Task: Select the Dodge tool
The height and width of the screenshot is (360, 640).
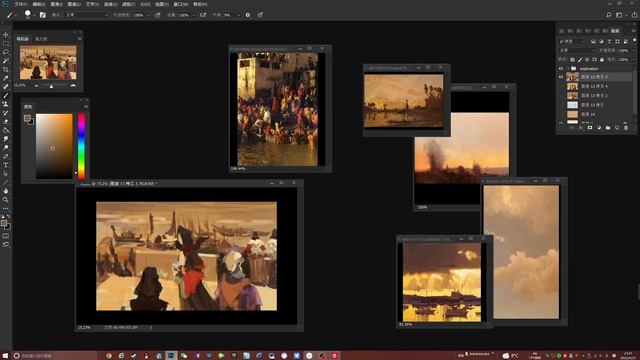Action: [6, 147]
